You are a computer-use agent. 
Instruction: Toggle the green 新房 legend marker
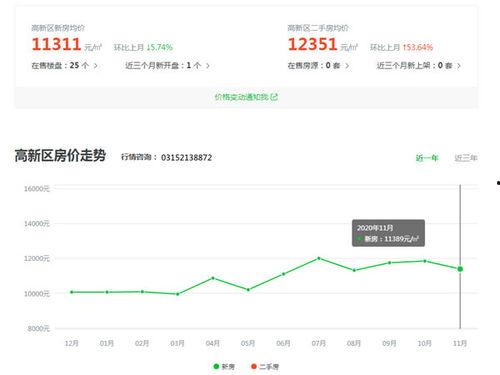216,366
